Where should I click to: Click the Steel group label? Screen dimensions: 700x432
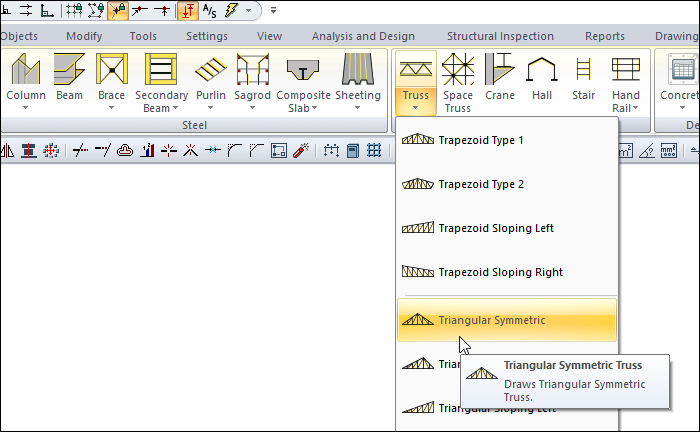pyautogui.click(x=194, y=125)
